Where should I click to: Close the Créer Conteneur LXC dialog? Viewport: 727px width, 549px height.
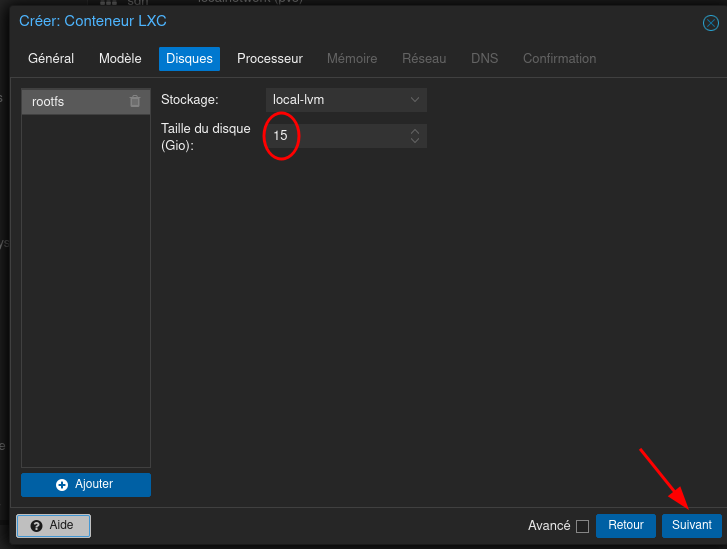click(711, 22)
